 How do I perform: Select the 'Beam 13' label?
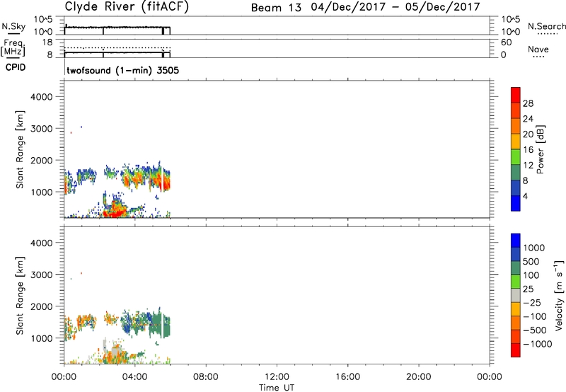coord(276,8)
